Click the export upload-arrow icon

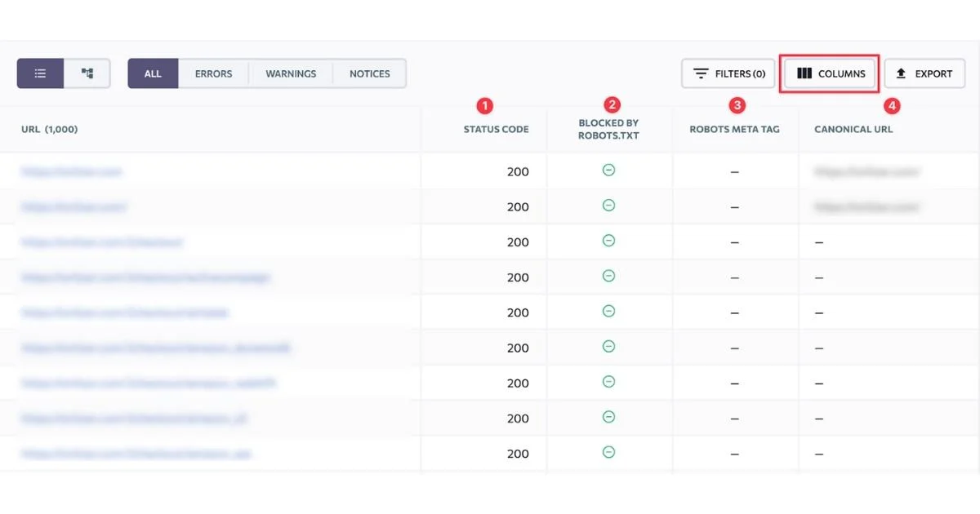coord(901,73)
